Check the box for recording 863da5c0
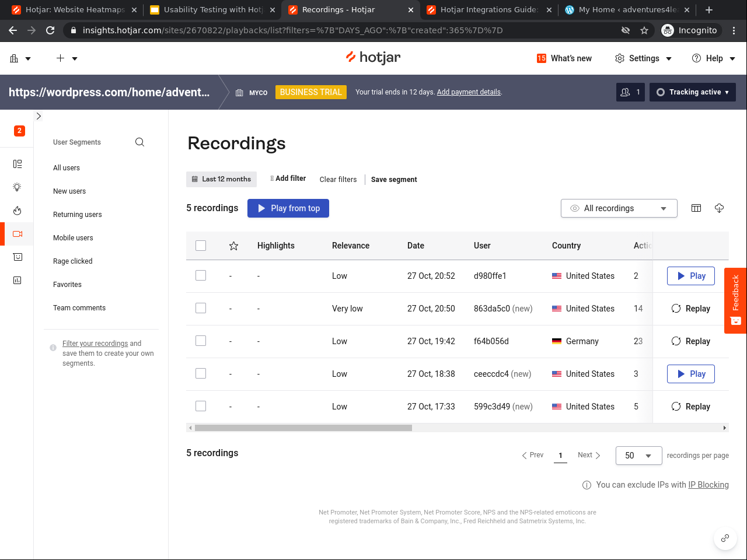The height and width of the screenshot is (560, 747). 201,308
